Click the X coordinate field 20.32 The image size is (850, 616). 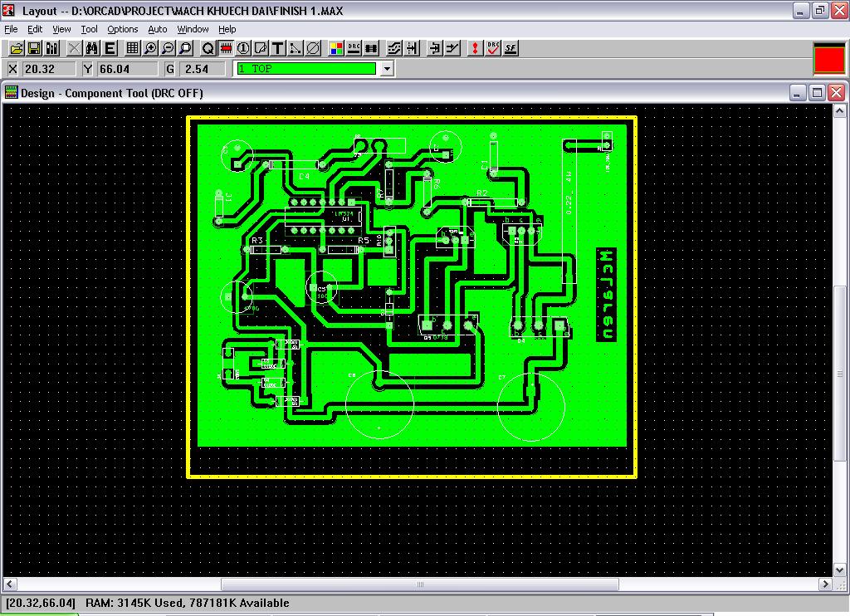[49, 69]
